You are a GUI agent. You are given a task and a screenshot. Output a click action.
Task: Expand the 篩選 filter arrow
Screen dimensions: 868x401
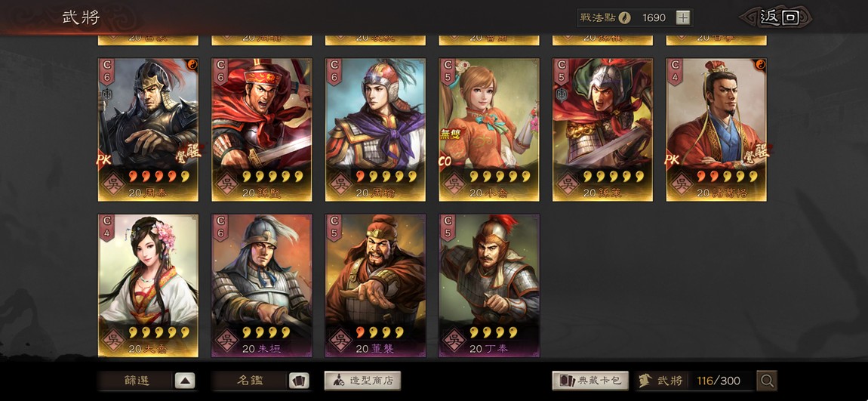[185, 381]
